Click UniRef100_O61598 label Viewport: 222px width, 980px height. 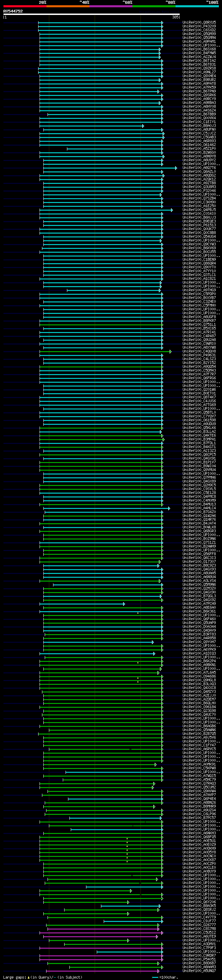point(199,420)
